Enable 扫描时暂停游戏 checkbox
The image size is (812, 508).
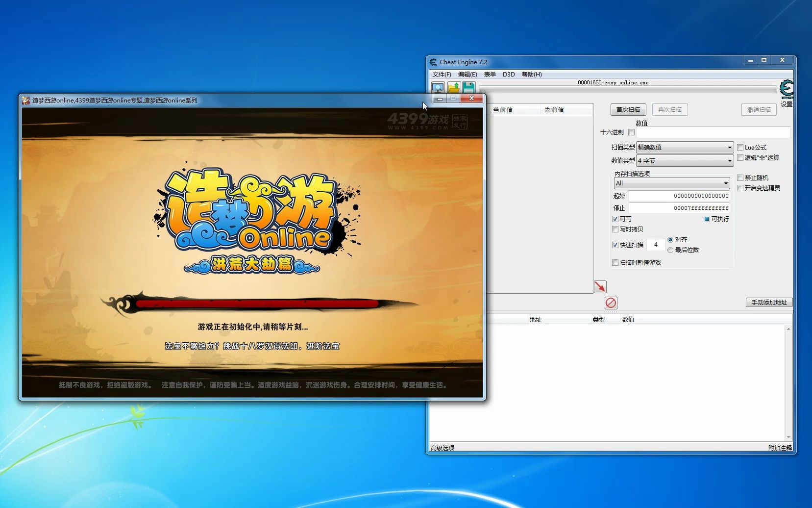[x=615, y=262]
